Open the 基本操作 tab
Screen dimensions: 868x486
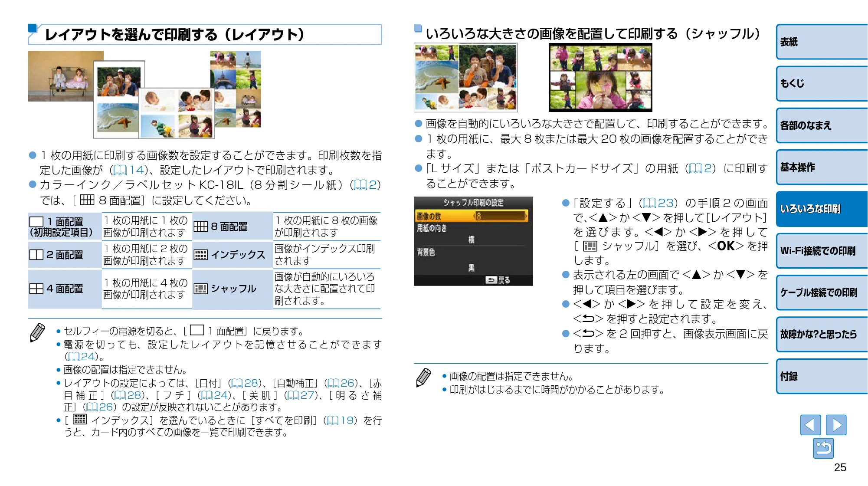(x=822, y=167)
